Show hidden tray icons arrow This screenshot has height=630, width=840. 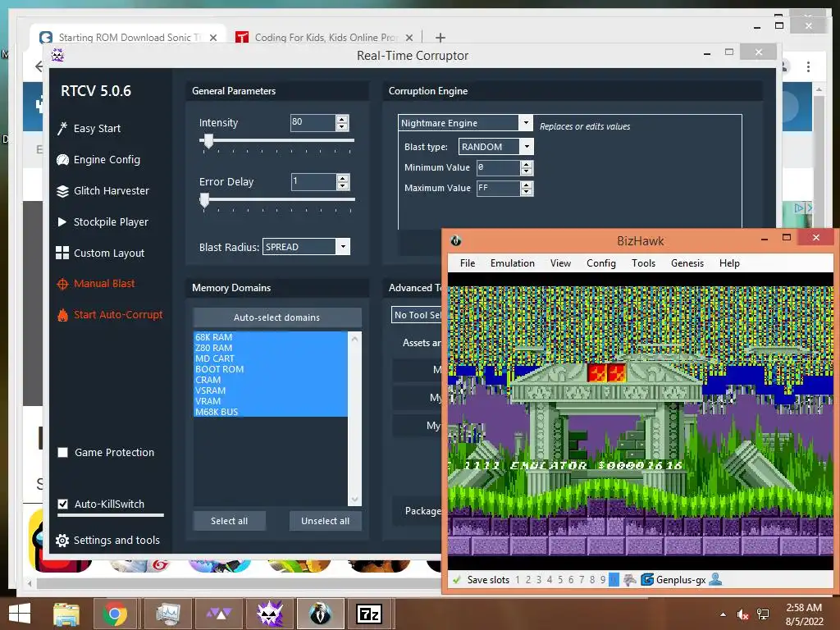pos(724,614)
